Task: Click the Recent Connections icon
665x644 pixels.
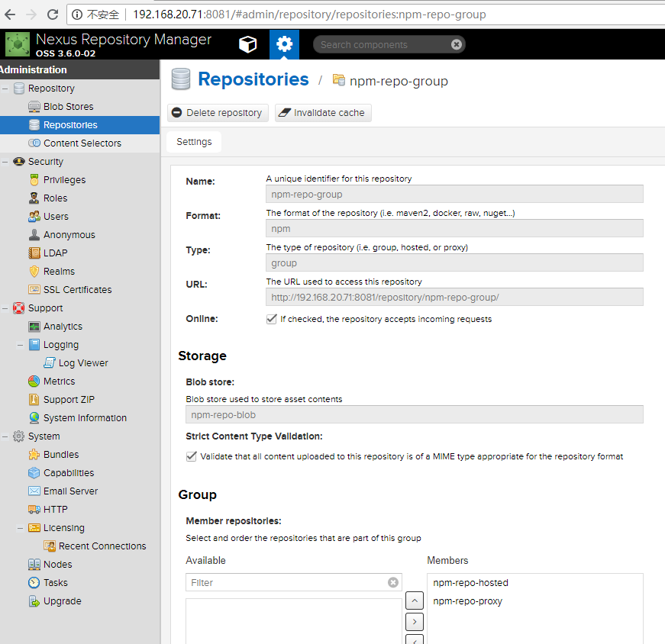Action: pyautogui.click(x=49, y=546)
